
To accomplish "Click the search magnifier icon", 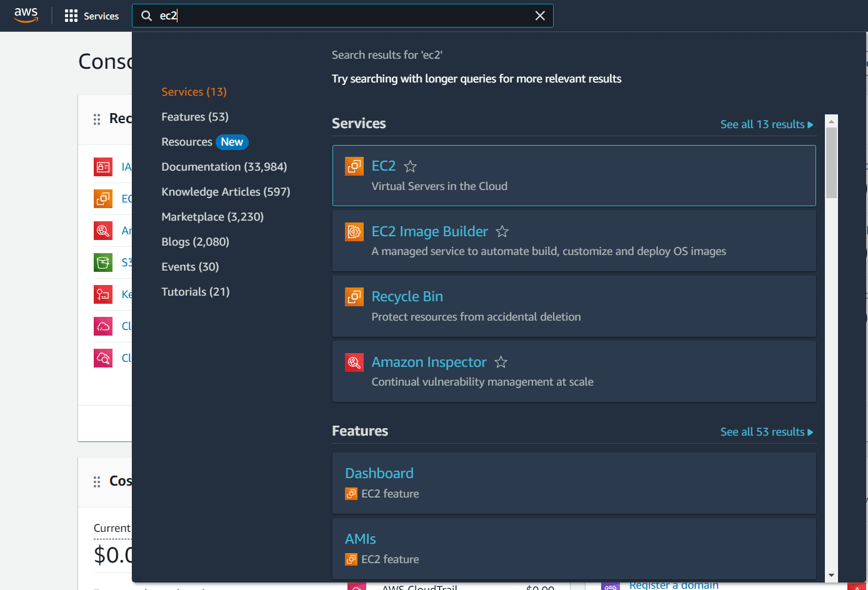I will click(x=146, y=15).
